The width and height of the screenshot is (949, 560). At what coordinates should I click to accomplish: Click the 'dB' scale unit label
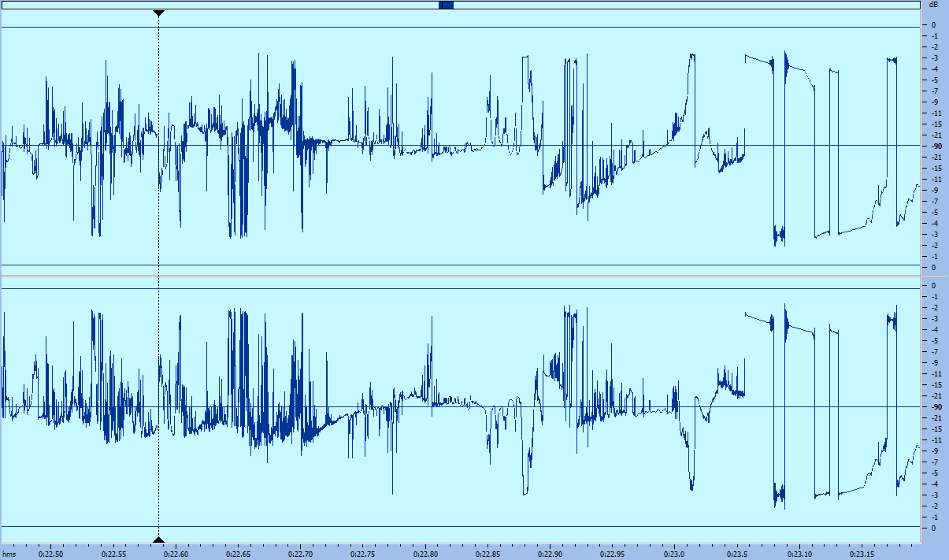pos(933,5)
